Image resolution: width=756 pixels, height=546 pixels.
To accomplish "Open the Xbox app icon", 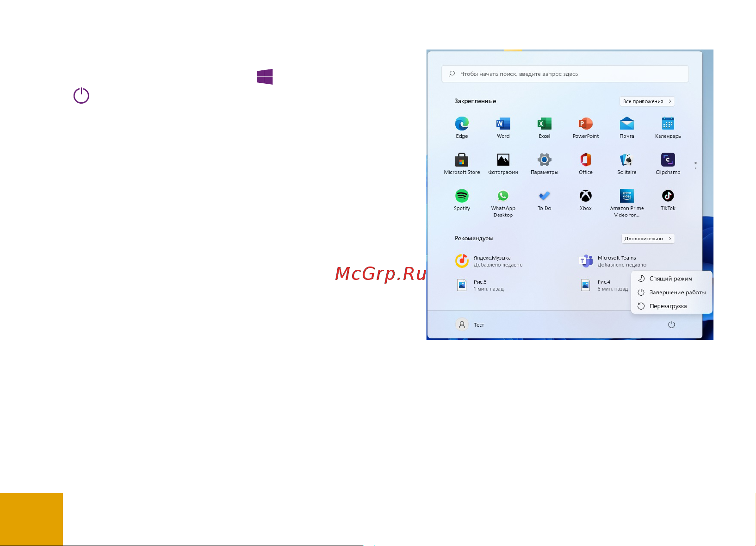I will coord(585,196).
